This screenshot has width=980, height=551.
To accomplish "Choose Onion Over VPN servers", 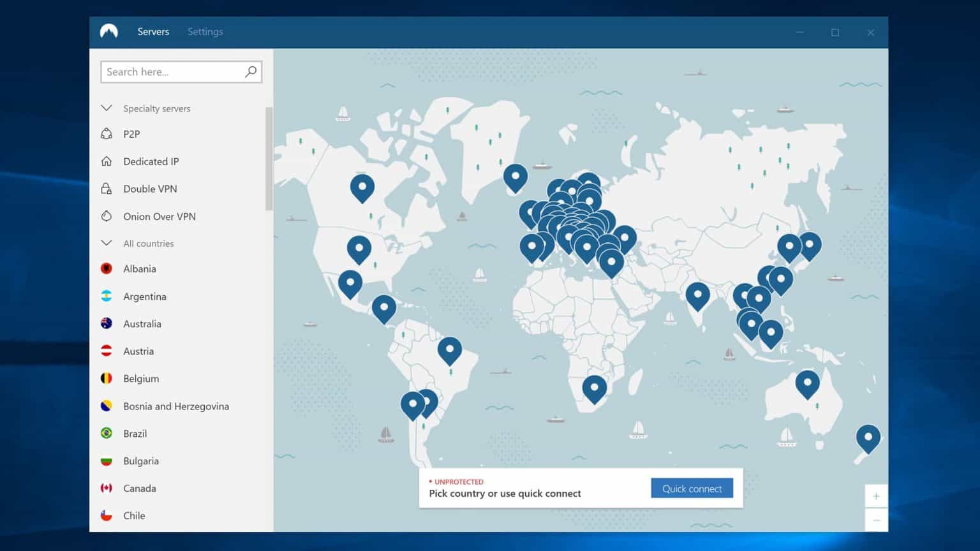I will (108, 216).
